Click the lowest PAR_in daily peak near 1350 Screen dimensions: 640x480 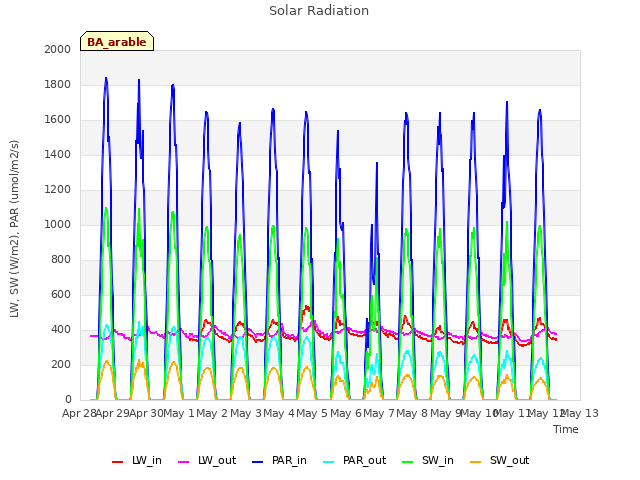(x=377, y=163)
